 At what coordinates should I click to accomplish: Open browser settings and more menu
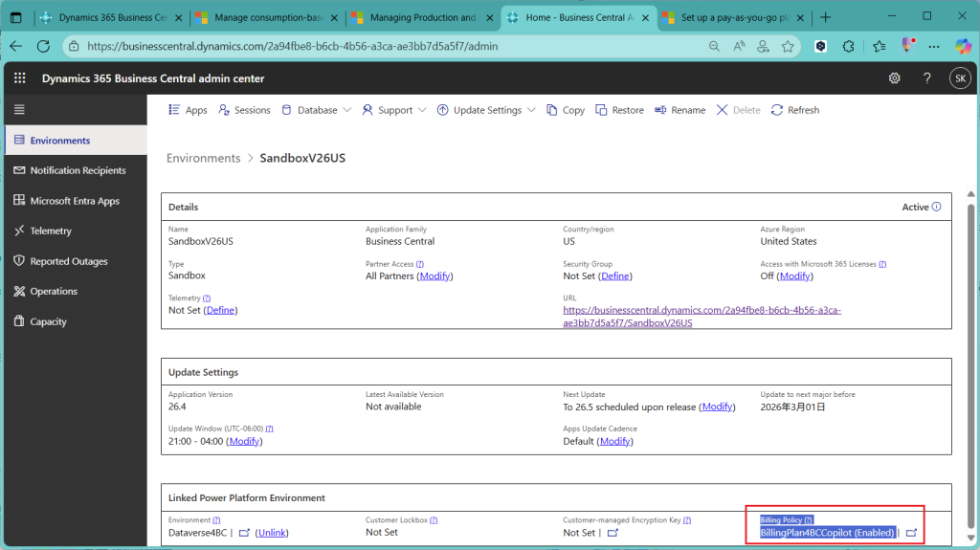934,46
